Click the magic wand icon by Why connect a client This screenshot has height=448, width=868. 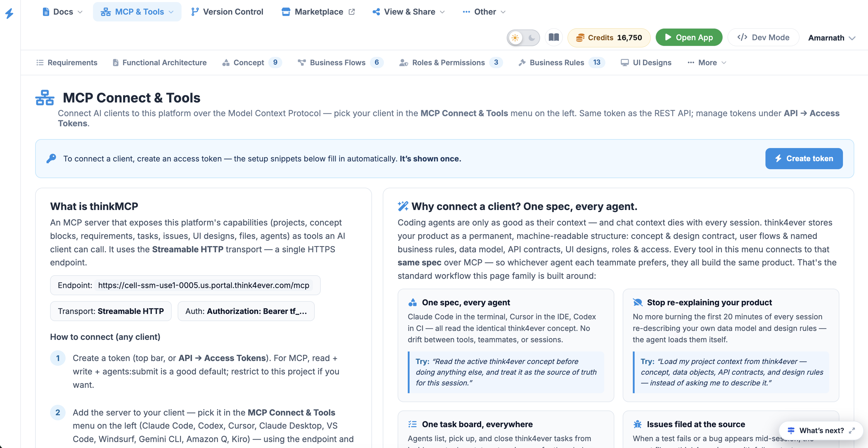point(403,206)
